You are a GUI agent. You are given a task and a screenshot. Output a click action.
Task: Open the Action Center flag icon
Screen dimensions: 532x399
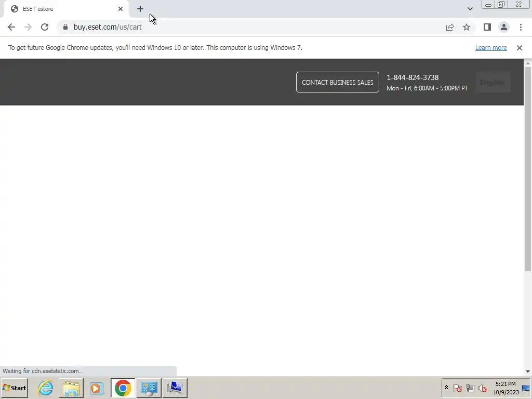click(457, 388)
